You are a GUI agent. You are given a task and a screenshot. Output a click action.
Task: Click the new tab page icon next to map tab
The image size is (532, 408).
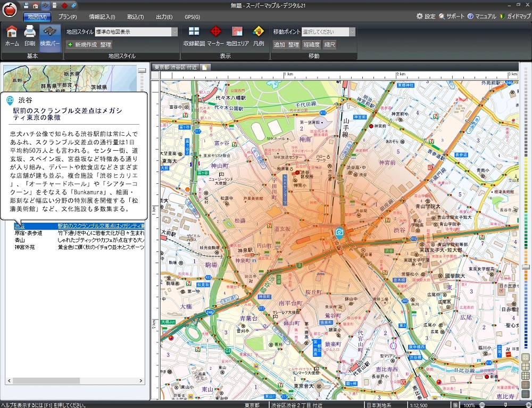pos(205,67)
